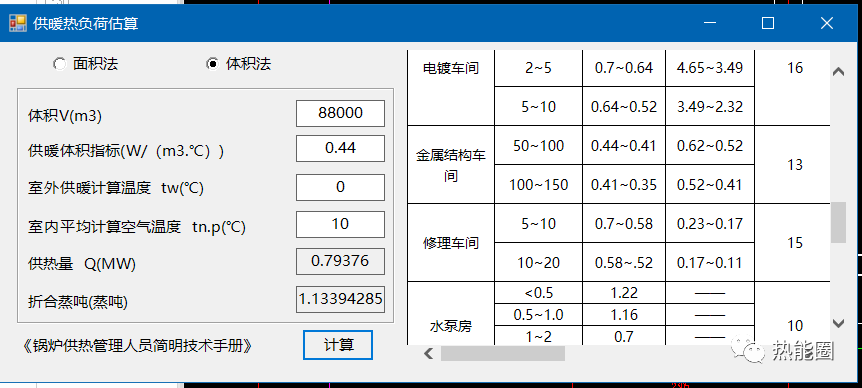Click the 0.17~0.11 table cell
Screen dimensions: 862x388
[x=710, y=263]
